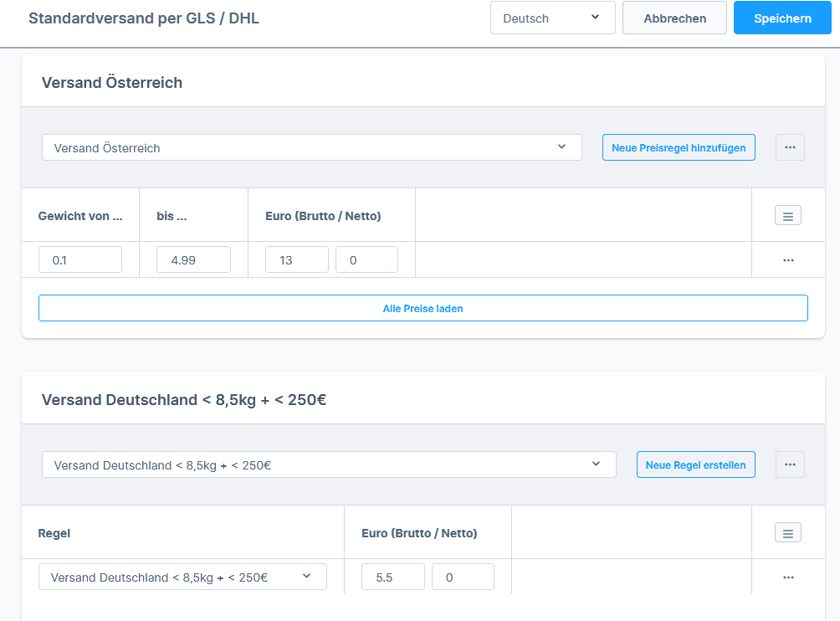Click the Speichern button

pos(782,18)
